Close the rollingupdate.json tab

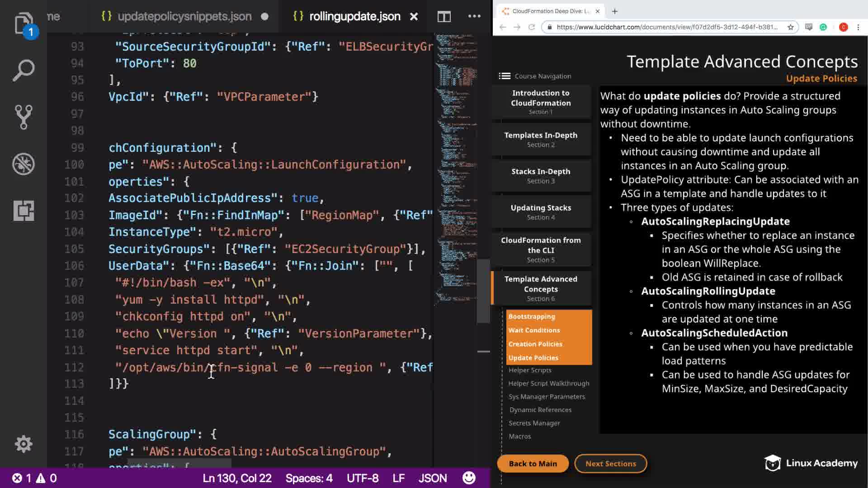pyautogui.click(x=414, y=17)
